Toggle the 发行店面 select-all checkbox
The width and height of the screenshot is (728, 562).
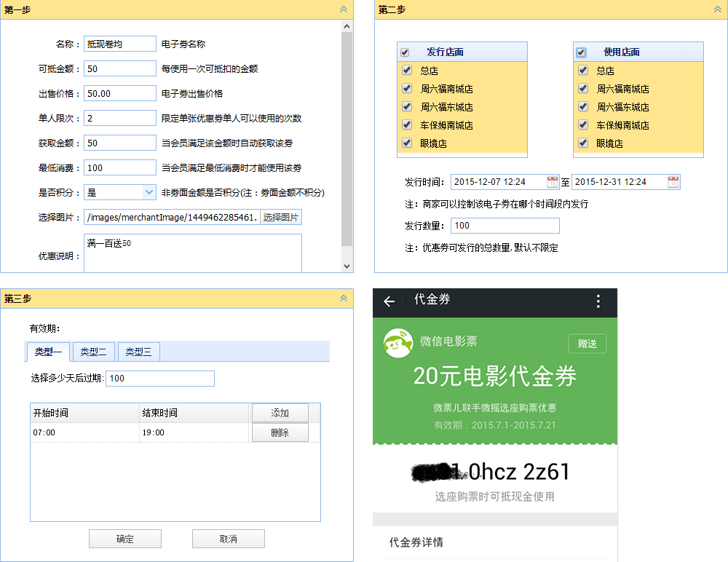point(405,52)
